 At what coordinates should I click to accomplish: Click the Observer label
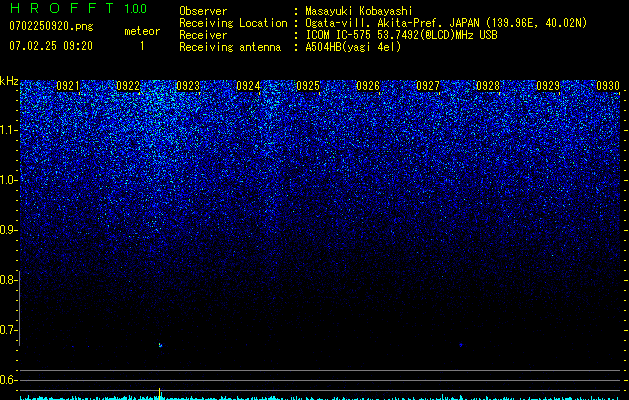(x=203, y=11)
